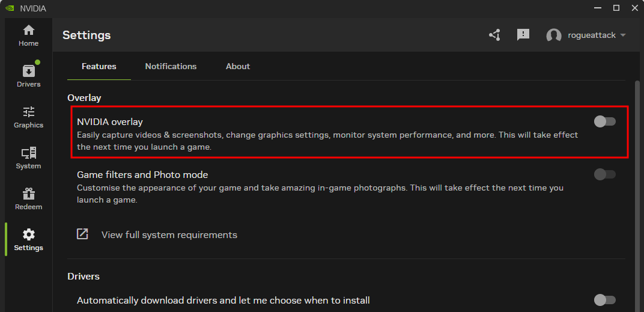Open the Drivers section in sidebar
644x312 pixels.
coord(28,76)
